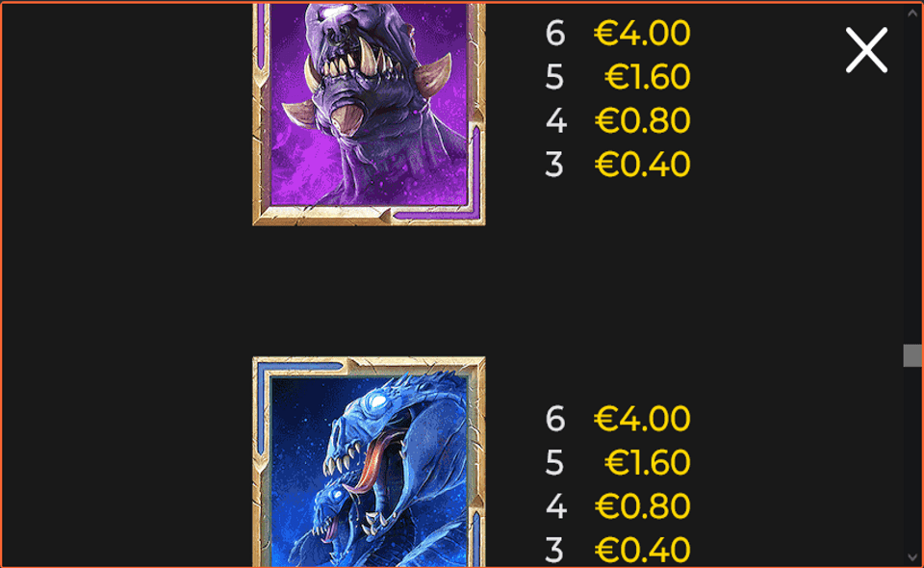Click the scrollbar track above the thumb
The image size is (924, 568).
point(912,182)
